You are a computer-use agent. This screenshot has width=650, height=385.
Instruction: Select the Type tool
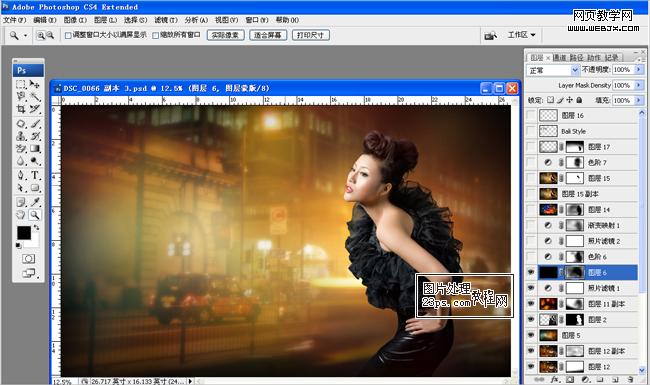point(35,175)
